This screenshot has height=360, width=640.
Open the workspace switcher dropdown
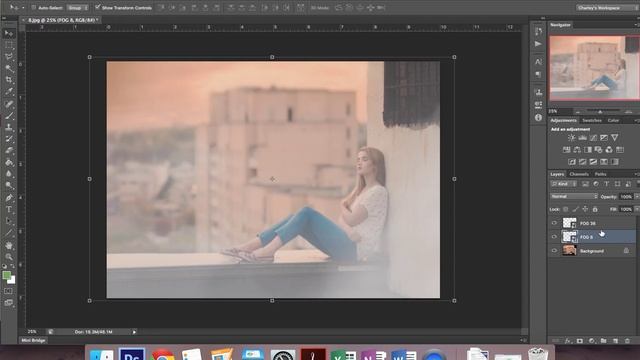coord(606,7)
